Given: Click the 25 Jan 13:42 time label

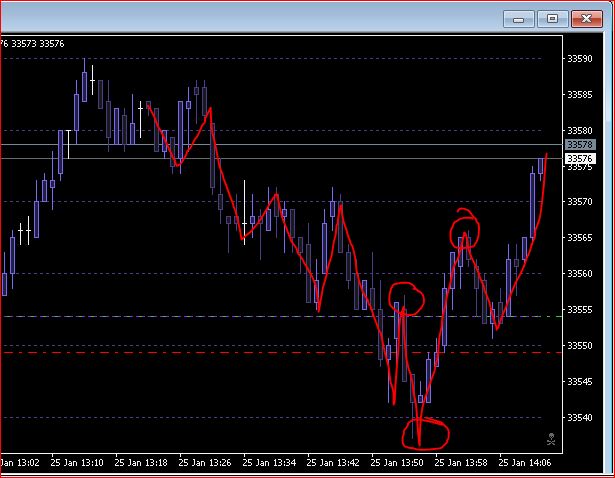Looking at the screenshot, I should (333, 463).
